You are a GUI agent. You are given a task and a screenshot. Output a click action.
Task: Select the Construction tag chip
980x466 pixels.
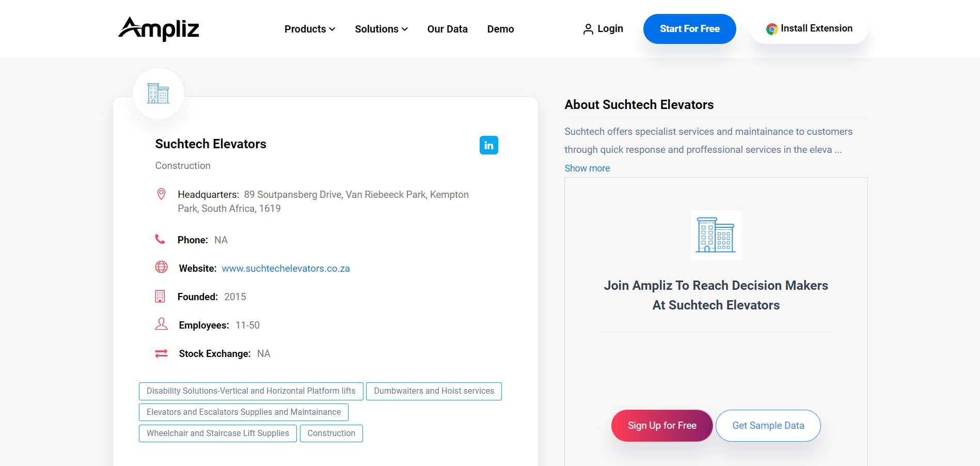click(331, 433)
